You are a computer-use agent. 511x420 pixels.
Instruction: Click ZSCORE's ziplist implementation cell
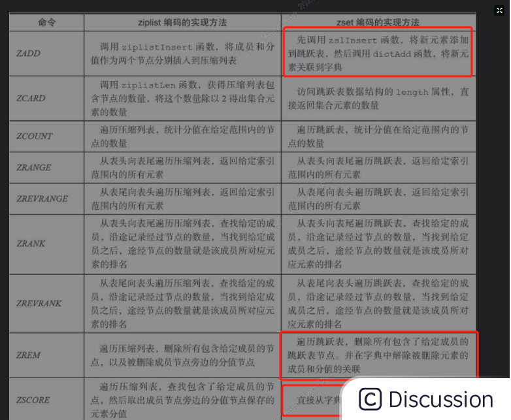(182, 399)
